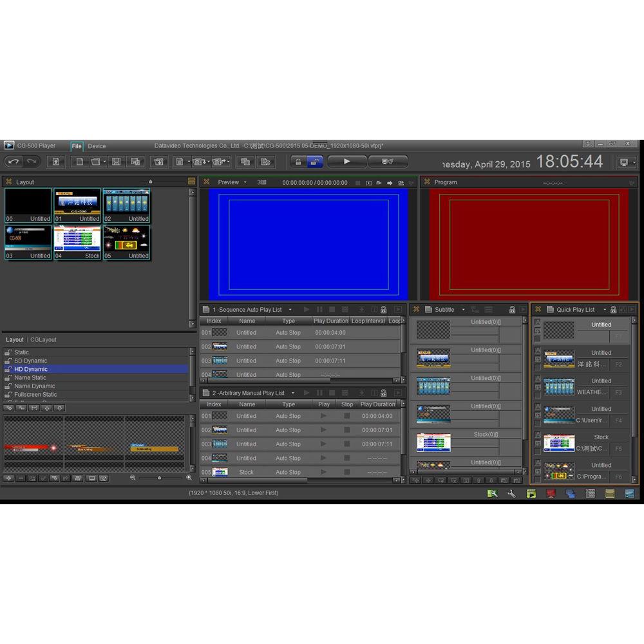Screen dimensions: 644x644
Task: Open the Preview panel dropdown
Action: tap(246, 182)
